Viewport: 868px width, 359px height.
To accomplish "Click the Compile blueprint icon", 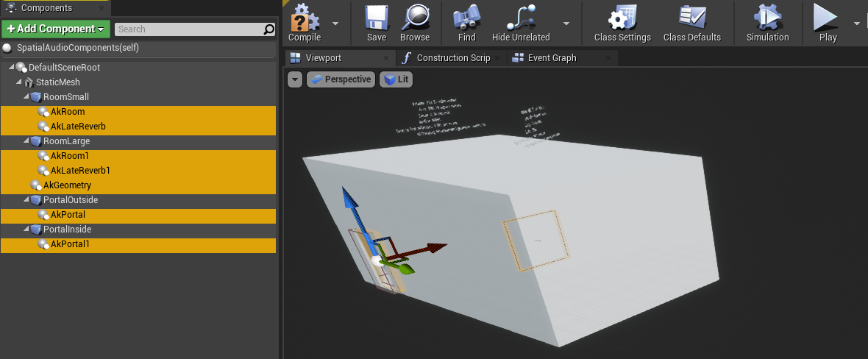I will click(304, 19).
